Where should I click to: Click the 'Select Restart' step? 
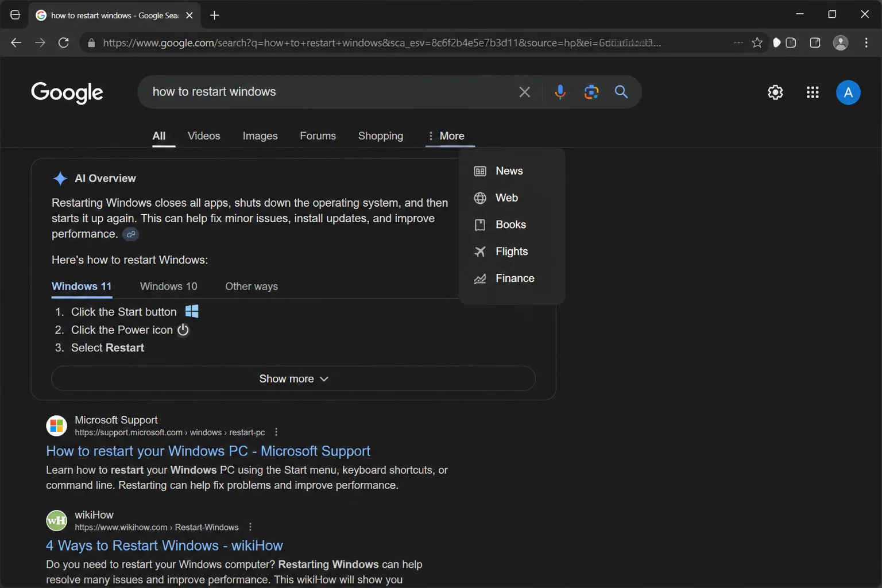[x=107, y=348]
